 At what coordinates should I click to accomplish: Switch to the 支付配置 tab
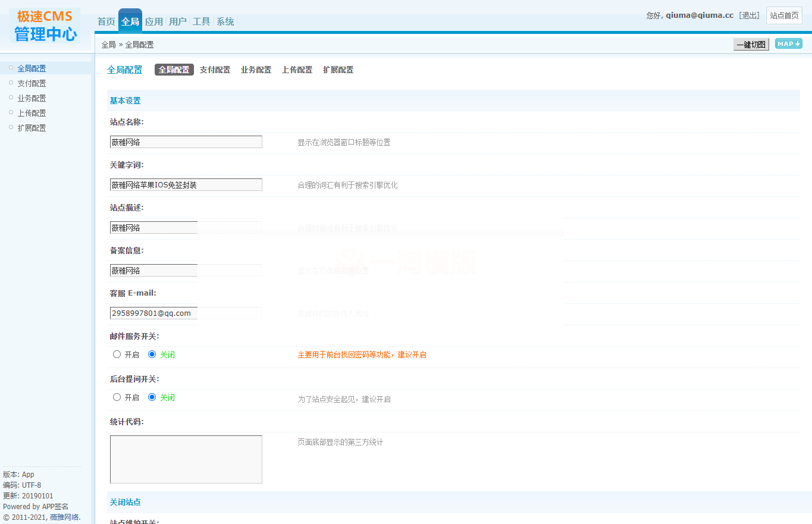215,70
